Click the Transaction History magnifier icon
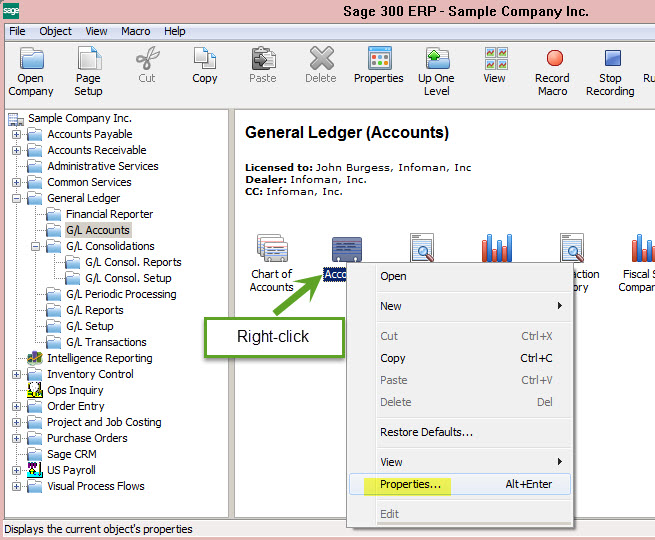This screenshot has height=540, width=655. (571, 248)
